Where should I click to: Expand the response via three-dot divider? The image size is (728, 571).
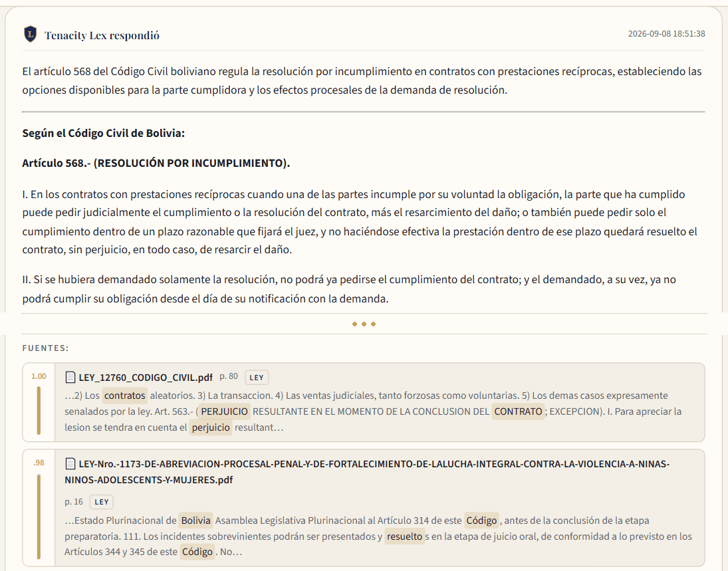(x=364, y=324)
